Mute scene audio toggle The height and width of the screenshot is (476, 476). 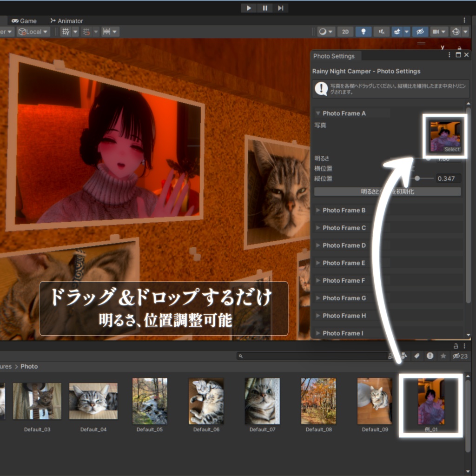click(382, 32)
